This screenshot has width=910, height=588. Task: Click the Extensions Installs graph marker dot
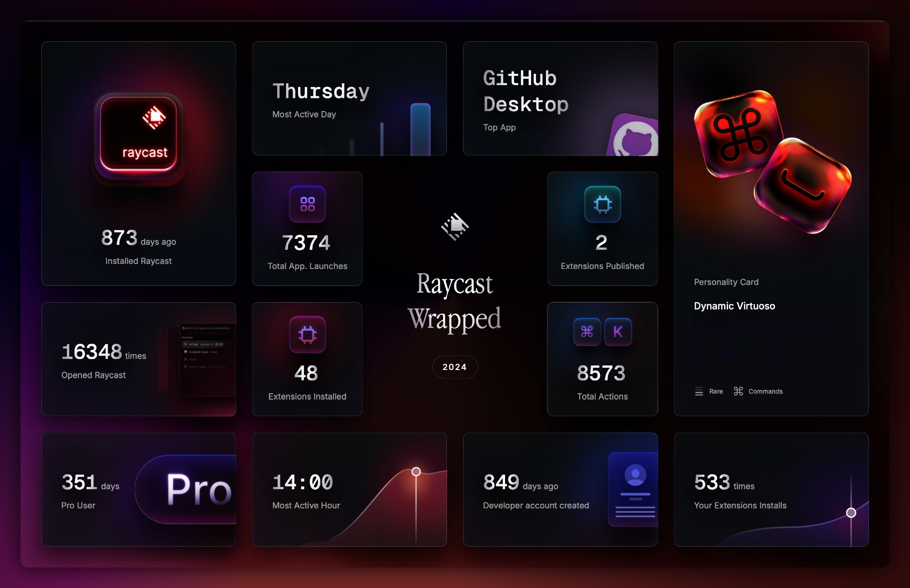851,513
